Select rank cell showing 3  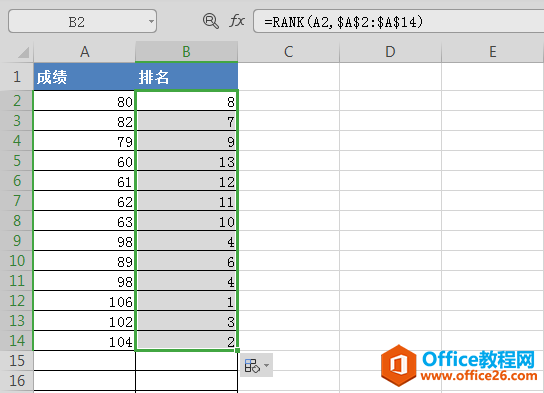pyautogui.click(x=186, y=321)
